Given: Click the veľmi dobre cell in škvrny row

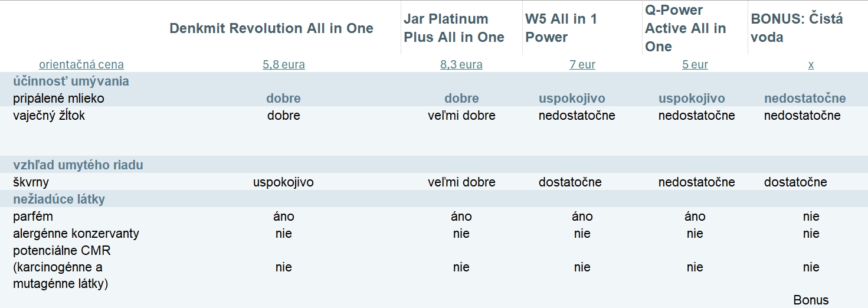Looking at the screenshot, I should [x=461, y=182].
